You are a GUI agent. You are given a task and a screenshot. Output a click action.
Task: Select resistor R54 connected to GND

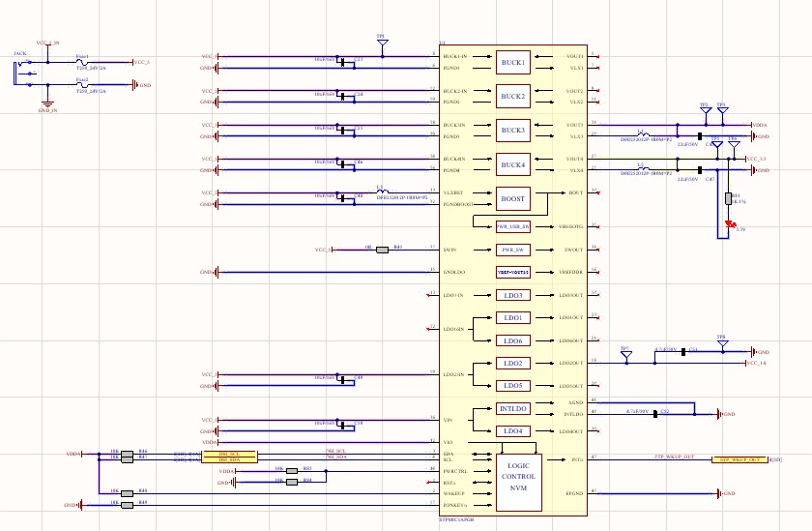(x=292, y=483)
